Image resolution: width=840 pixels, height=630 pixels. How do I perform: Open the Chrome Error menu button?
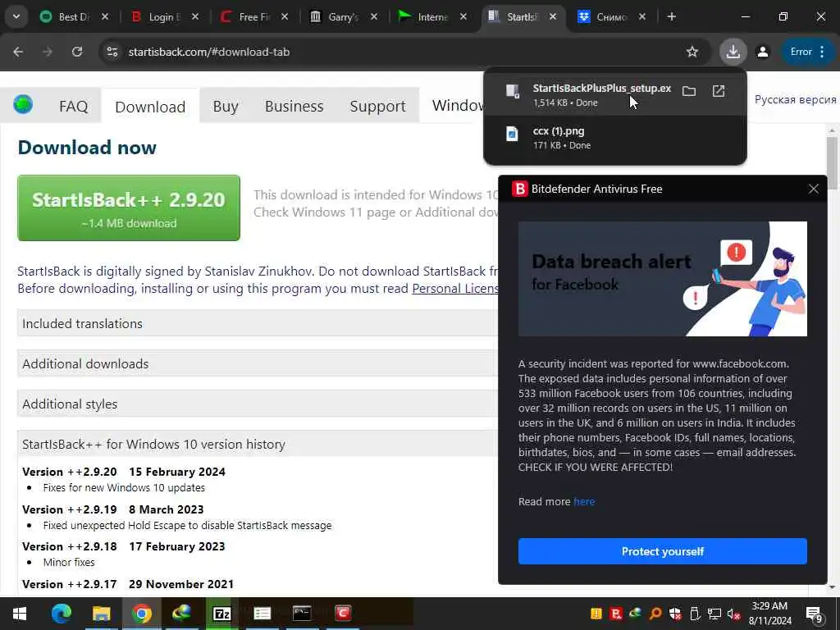click(808, 52)
